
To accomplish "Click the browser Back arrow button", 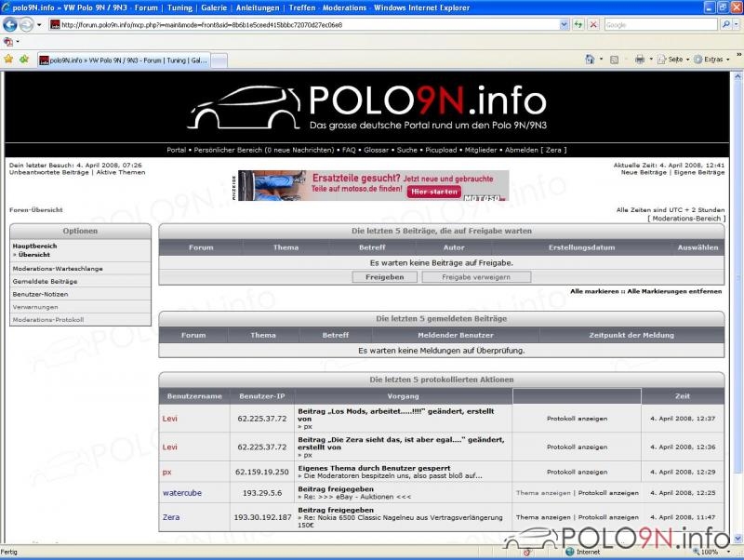I will [x=10, y=25].
